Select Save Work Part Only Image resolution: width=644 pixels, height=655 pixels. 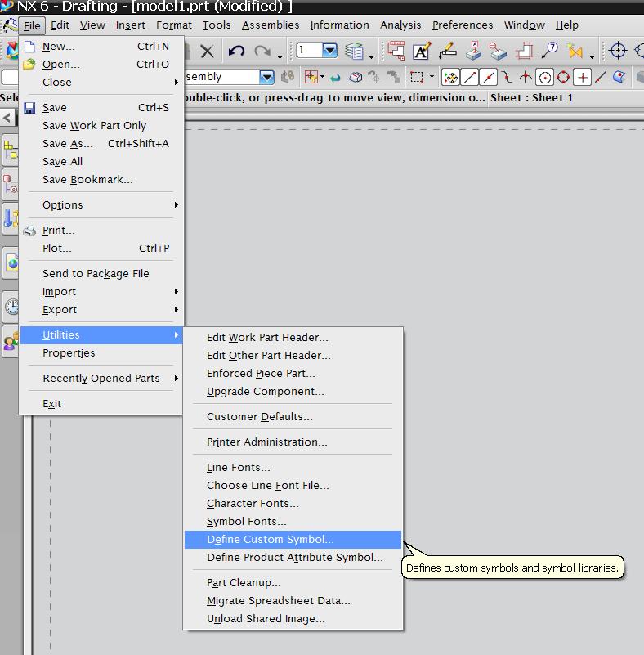point(101,126)
